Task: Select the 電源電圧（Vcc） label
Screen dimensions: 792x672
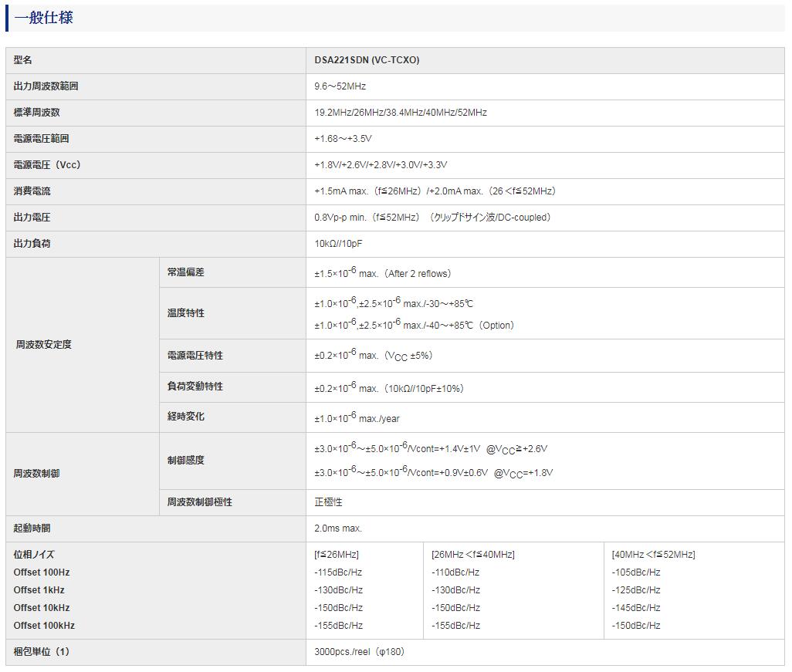Action: click(47, 165)
